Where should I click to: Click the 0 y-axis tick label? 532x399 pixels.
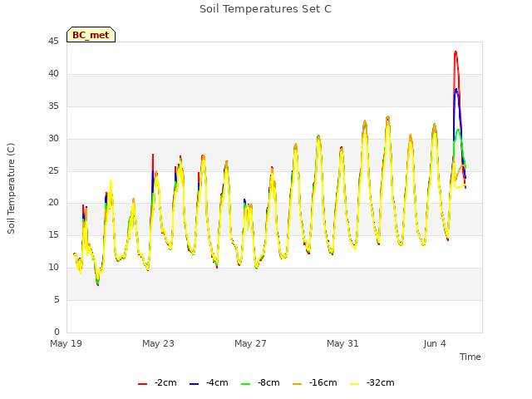[57, 332]
